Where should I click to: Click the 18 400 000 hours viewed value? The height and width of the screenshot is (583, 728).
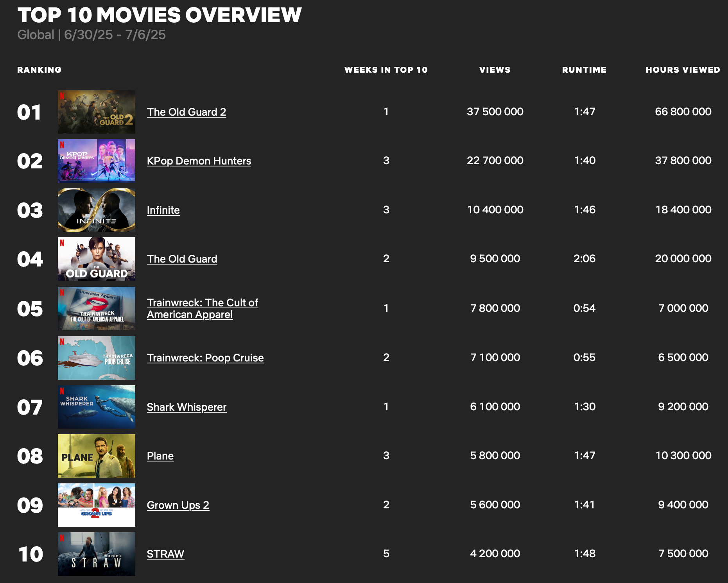(x=683, y=210)
